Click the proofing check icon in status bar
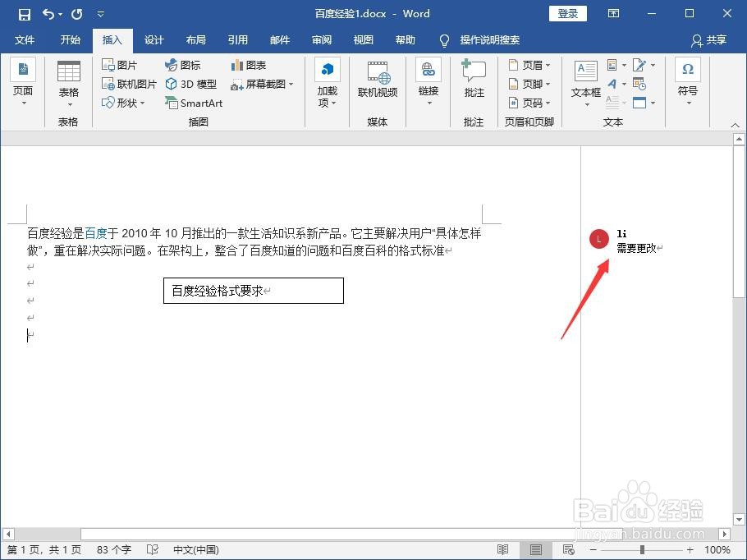 coord(153,549)
